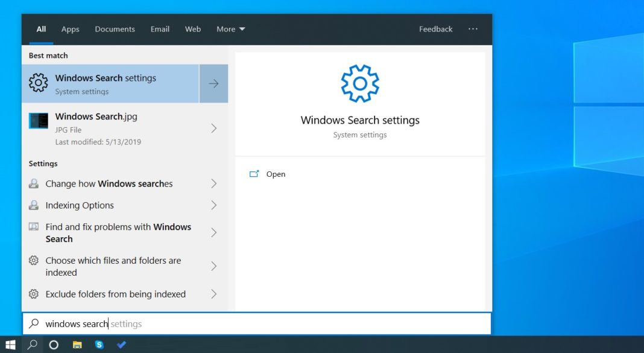Click the Feedback button
Viewport: 644px width, 353px height.
pyautogui.click(x=435, y=29)
